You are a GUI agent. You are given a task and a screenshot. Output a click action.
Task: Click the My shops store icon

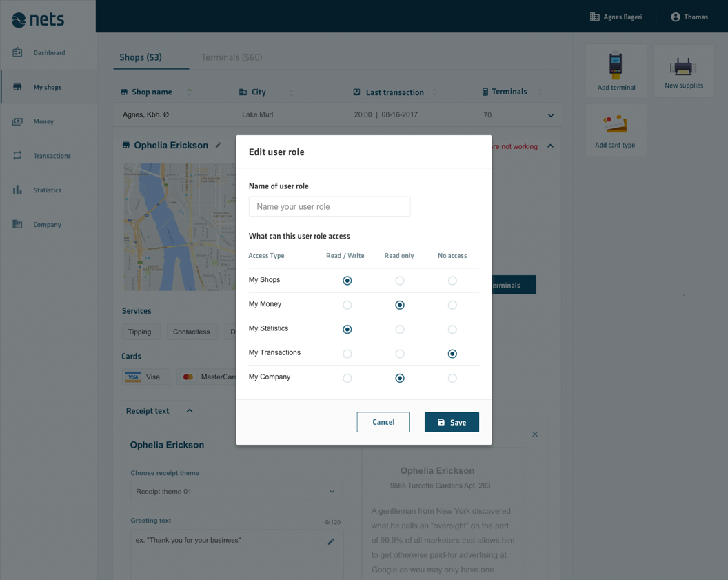tap(17, 87)
